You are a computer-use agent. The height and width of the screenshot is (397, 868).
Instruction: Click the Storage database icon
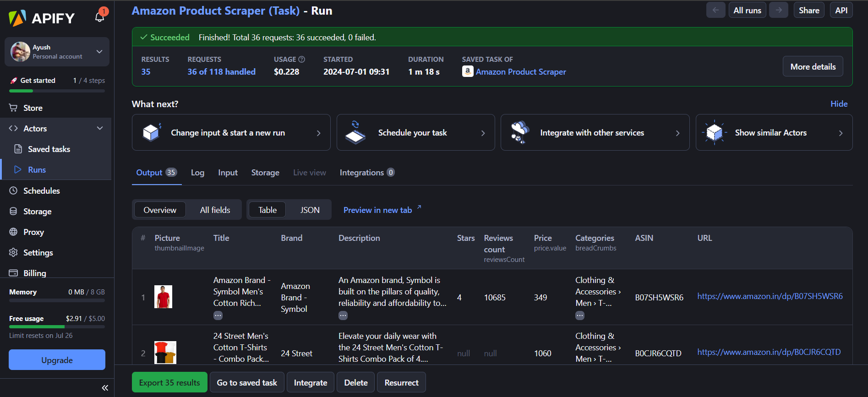point(13,211)
